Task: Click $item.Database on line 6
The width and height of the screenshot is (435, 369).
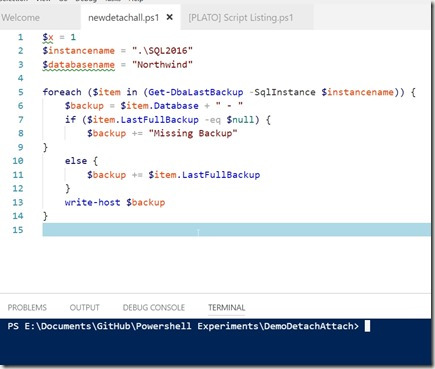Action: [x=159, y=106]
